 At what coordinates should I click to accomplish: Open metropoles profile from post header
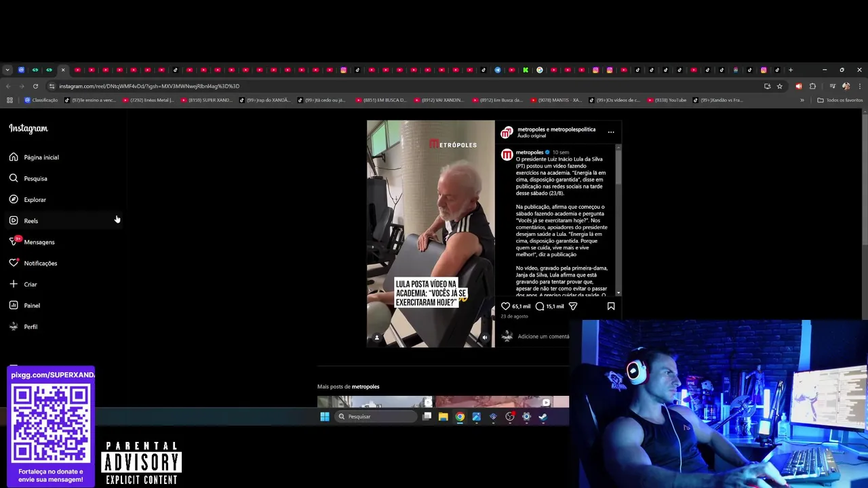(x=531, y=129)
